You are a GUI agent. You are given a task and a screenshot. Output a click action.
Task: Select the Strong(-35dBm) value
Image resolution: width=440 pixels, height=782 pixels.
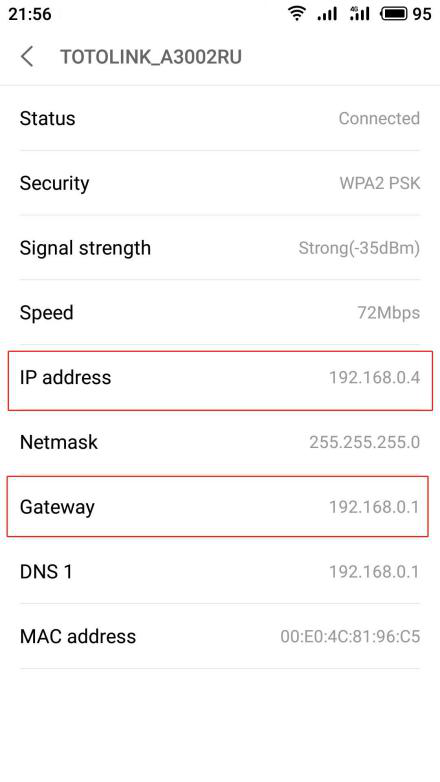click(x=359, y=248)
